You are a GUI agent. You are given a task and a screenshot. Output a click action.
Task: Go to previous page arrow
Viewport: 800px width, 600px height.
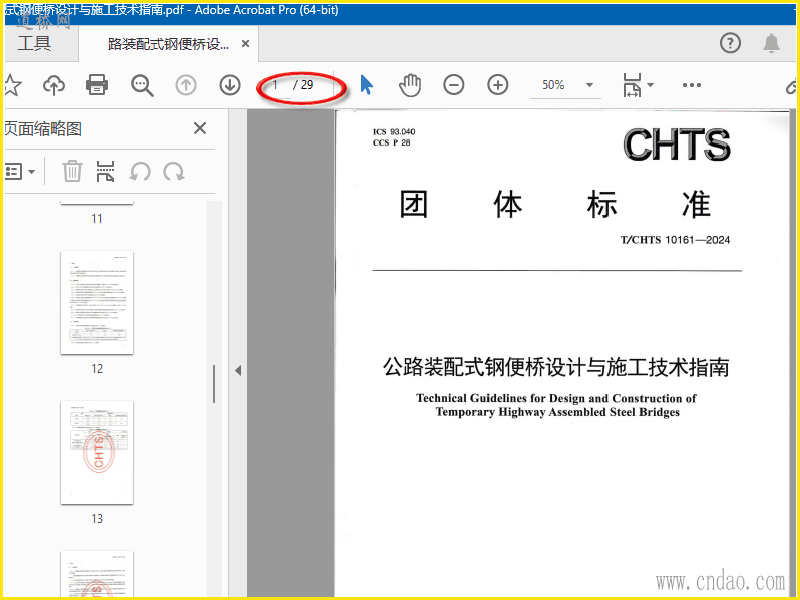coord(186,85)
